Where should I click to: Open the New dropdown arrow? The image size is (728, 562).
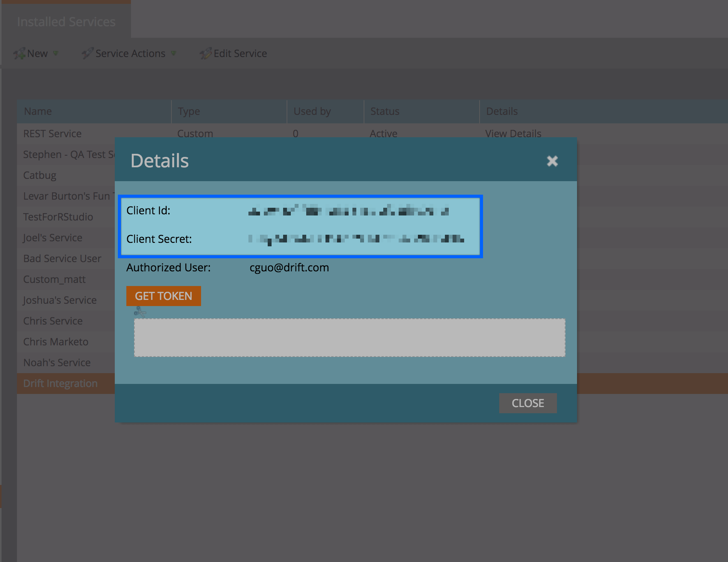(56, 53)
